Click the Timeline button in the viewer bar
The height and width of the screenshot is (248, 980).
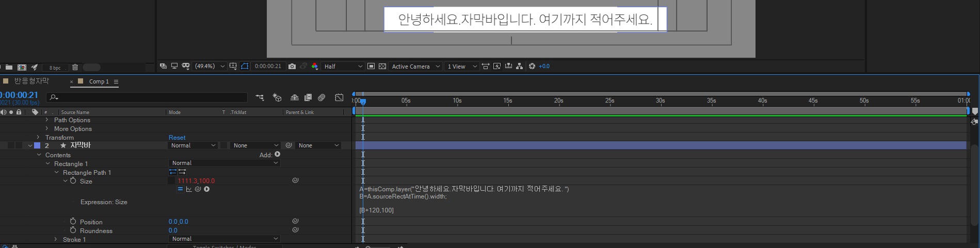click(508, 66)
